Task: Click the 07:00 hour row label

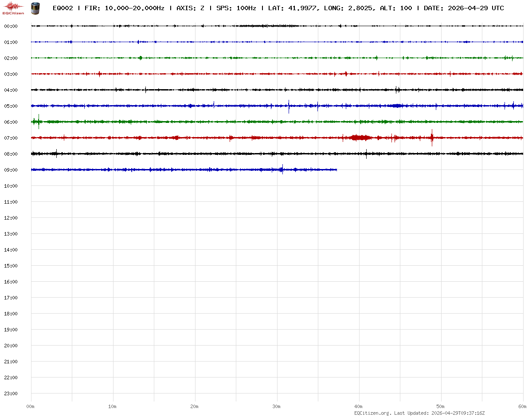Action: pyautogui.click(x=11, y=138)
